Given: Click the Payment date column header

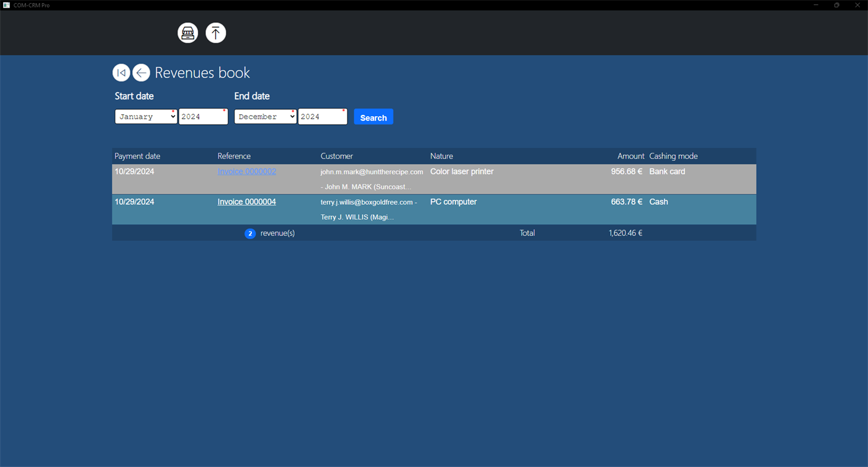Looking at the screenshot, I should (x=137, y=156).
